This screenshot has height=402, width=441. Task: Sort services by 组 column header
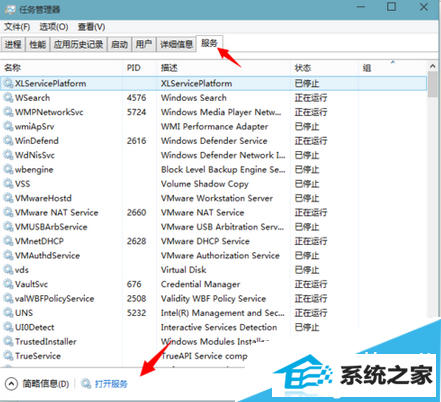(393, 68)
